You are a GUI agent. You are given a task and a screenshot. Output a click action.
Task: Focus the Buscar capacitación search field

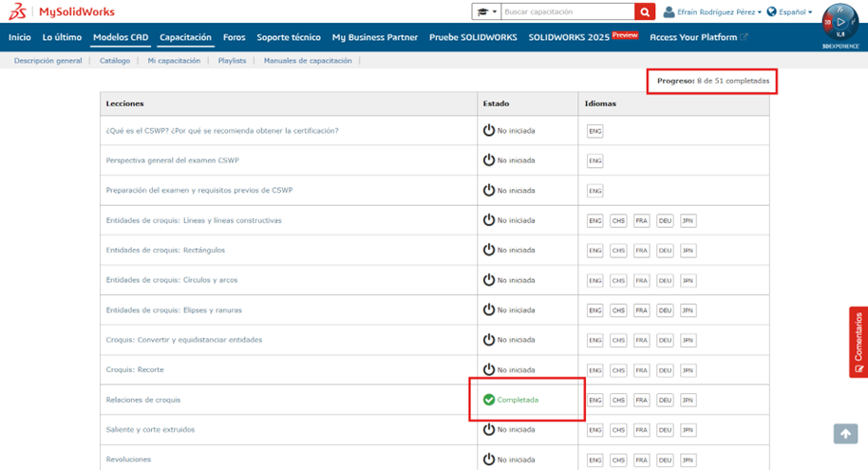(567, 11)
